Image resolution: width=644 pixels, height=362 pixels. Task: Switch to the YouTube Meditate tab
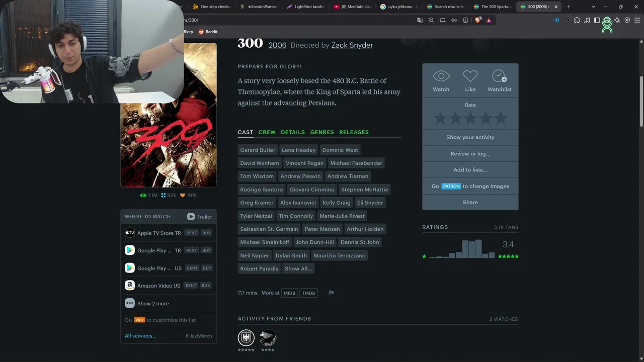point(352,7)
